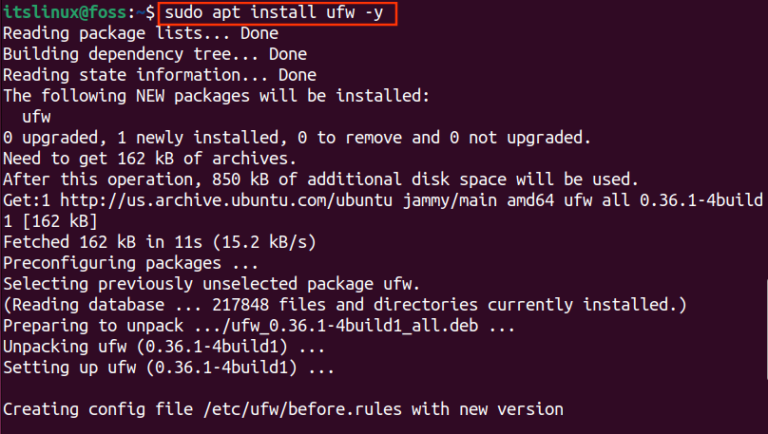Click the itslinux@foss prompt text
The height and width of the screenshot is (434, 768).
[x=64, y=13]
